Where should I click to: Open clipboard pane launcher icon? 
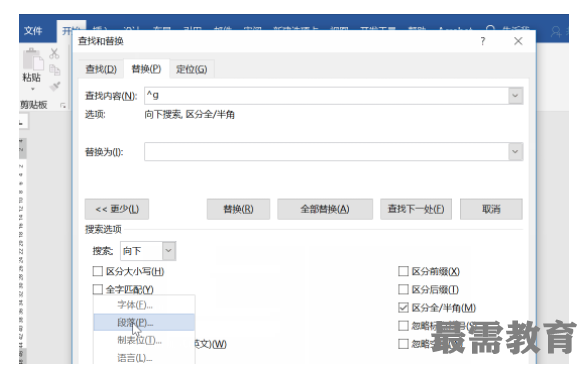(63, 106)
